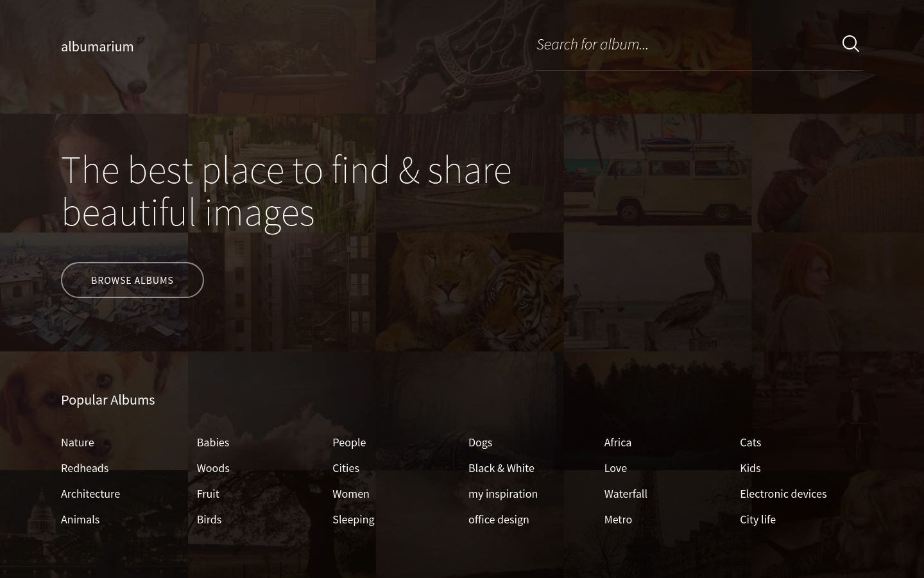Click the magnifying glass search icon
924x578 pixels.
click(x=850, y=44)
